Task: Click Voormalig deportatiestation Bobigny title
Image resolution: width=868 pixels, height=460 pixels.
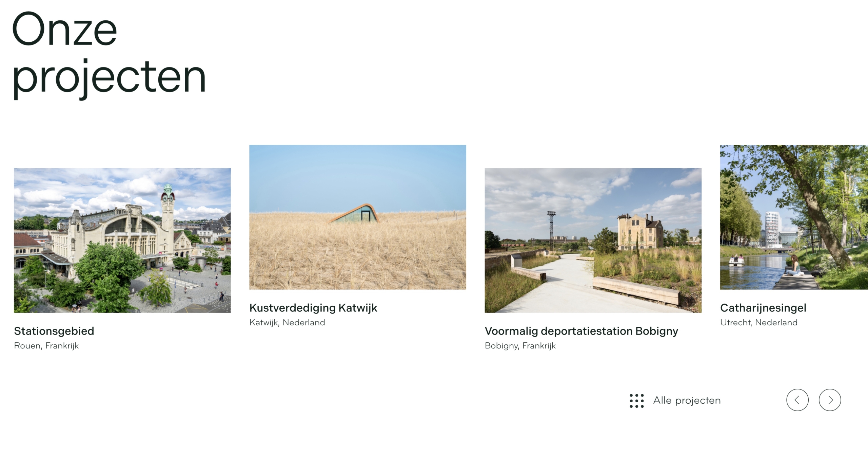Action: point(581,331)
